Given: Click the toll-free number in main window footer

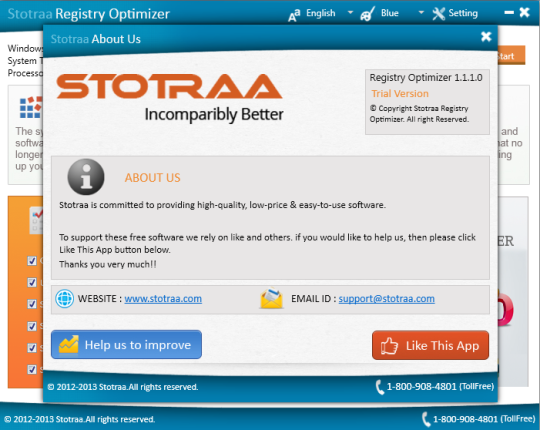Looking at the screenshot, I should [484, 419].
